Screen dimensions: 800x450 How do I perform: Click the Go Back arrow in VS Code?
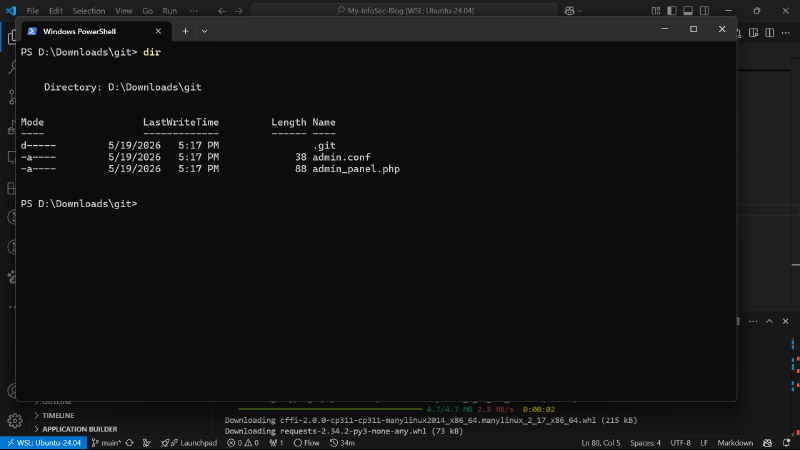click(x=222, y=11)
